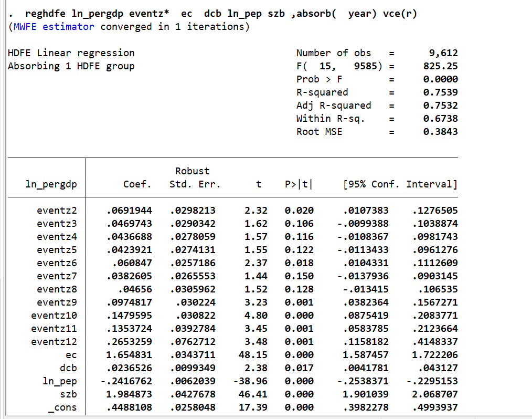Click eventz7 p-value 0.150
This screenshot has height=419, width=532.
click(299, 276)
